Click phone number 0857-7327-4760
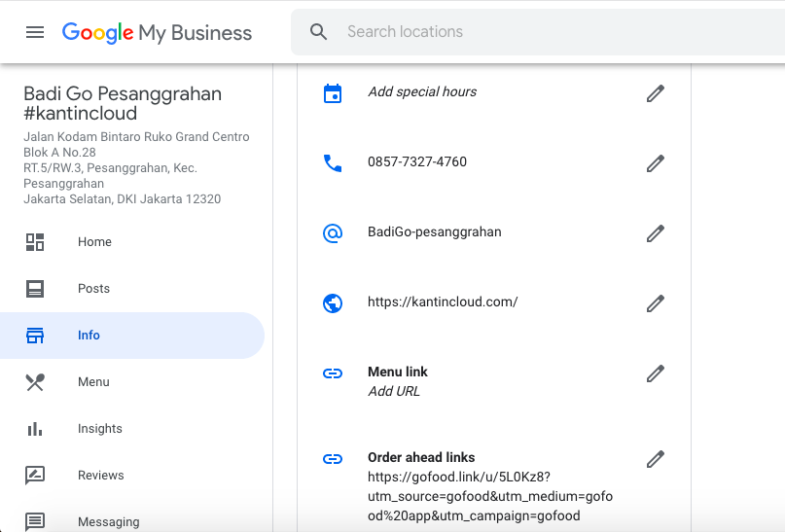Image resolution: width=785 pixels, height=532 pixels. click(417, 161)
